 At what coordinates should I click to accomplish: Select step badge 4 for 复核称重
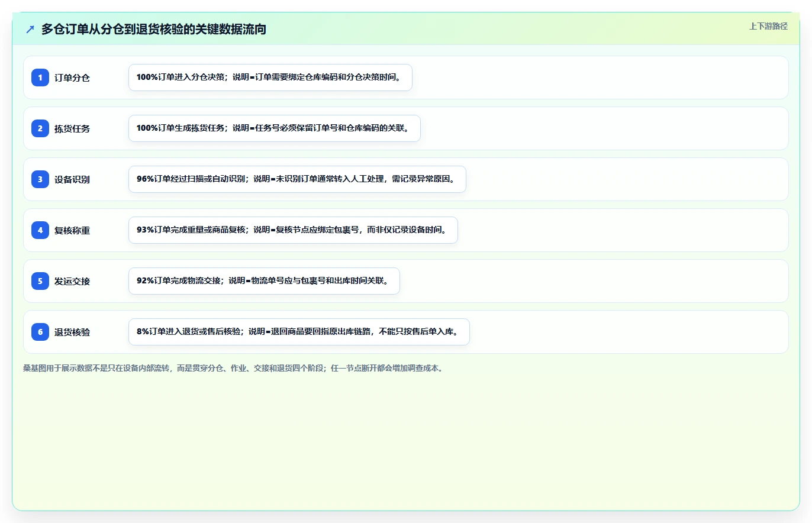(40, 230)
